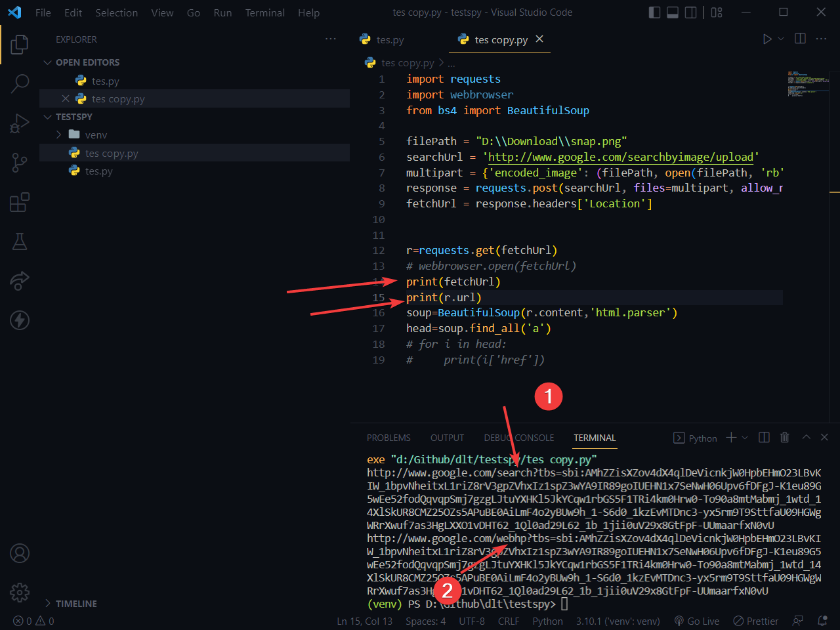Open the Help menu
This screenshot has width=840, height=630.
[308, 12]
